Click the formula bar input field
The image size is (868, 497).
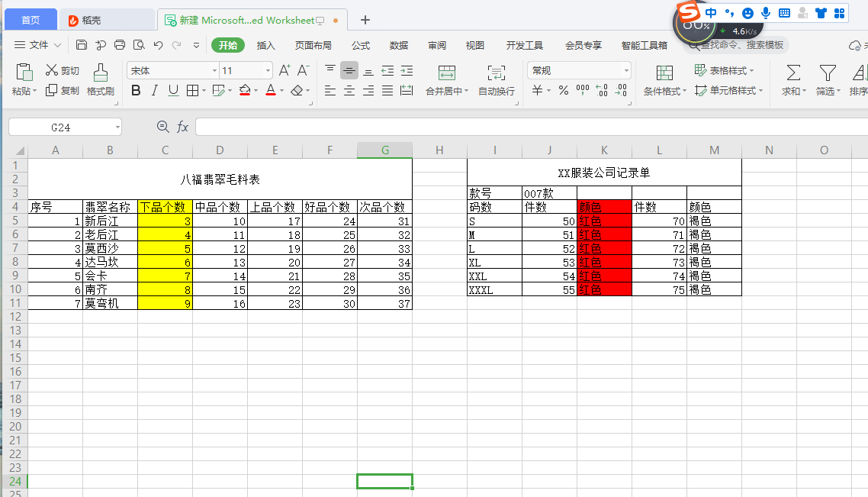[x=532, y=127]
